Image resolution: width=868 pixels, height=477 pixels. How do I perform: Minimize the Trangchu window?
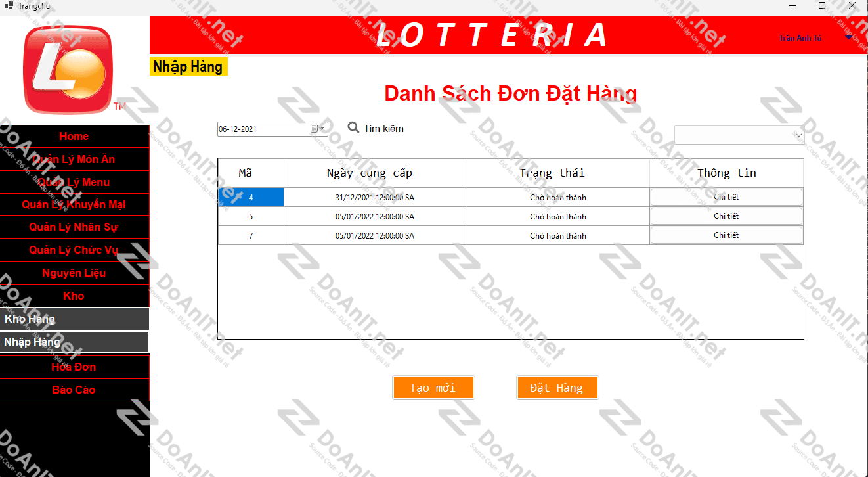point(793,5)
